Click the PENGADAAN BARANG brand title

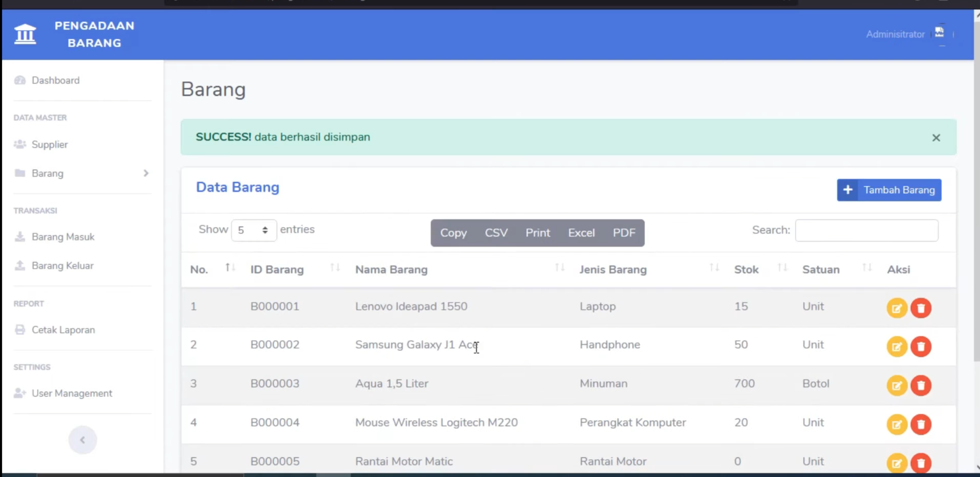click(x=94, y=34)
